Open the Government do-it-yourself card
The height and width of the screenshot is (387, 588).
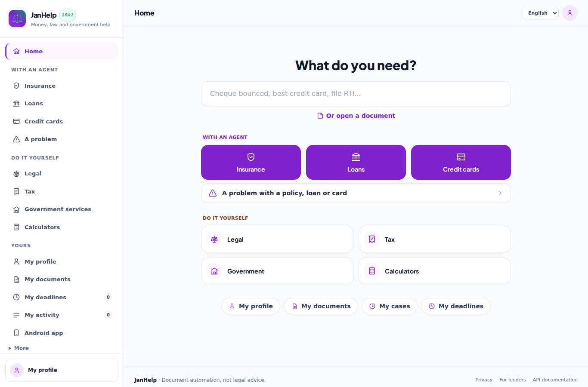[x=277, y=271]
